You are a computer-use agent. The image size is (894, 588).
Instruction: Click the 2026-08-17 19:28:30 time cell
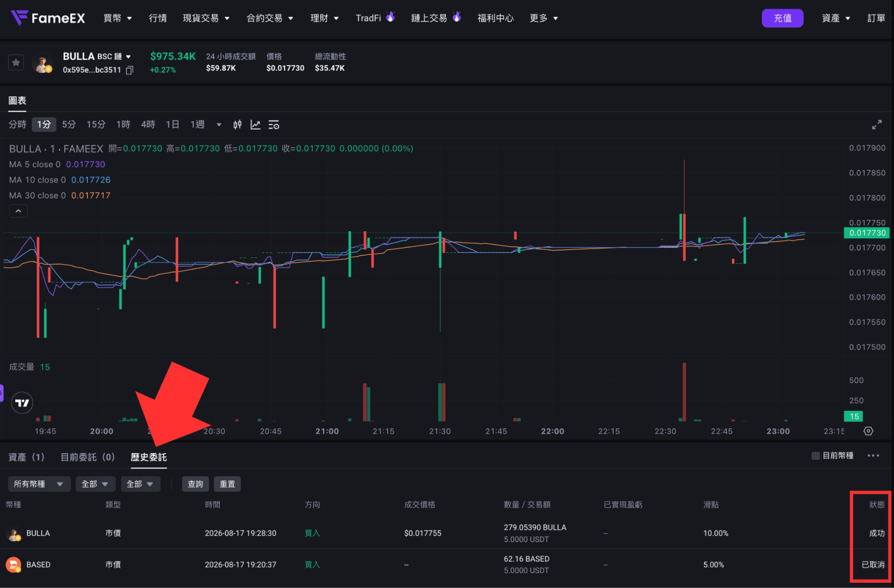241,533
